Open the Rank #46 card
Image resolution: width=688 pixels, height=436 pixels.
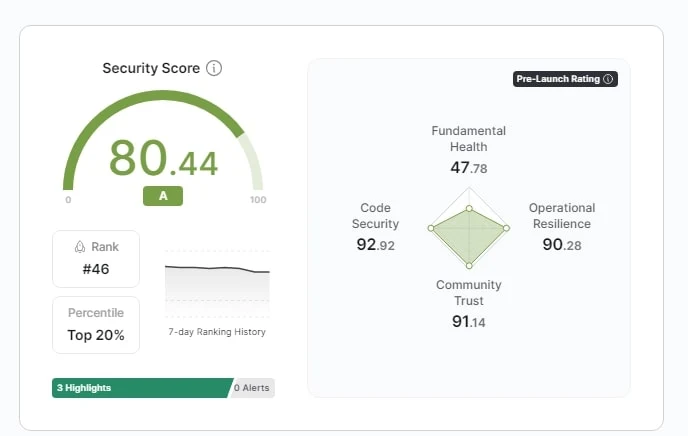[96, 259]
